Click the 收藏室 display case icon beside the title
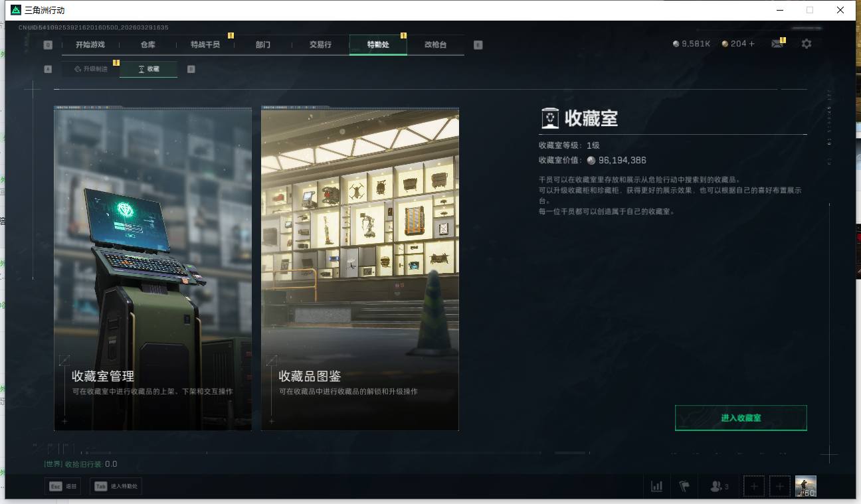Viewport: 861px width, 504px height. click(x=550, y=118)
